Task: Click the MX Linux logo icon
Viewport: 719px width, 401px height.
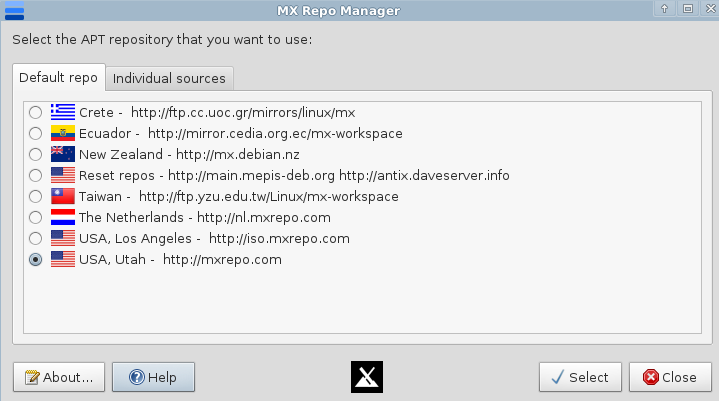Action: click(367, 377)
